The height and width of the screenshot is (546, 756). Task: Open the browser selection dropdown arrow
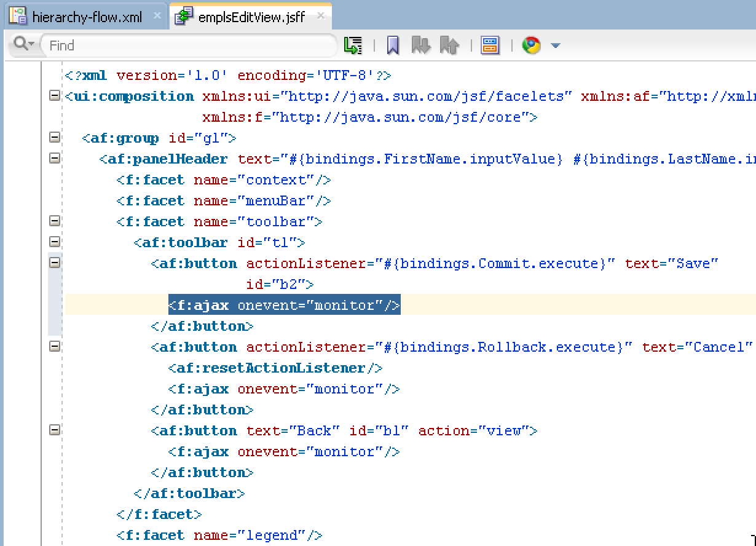[556, 45]
